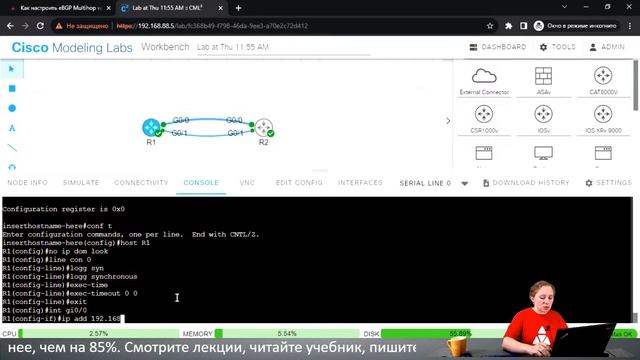Image resolution: width=640 pixels, height=360 pixels.
Task: Select the line annotation tool
Action: [12, 148]
